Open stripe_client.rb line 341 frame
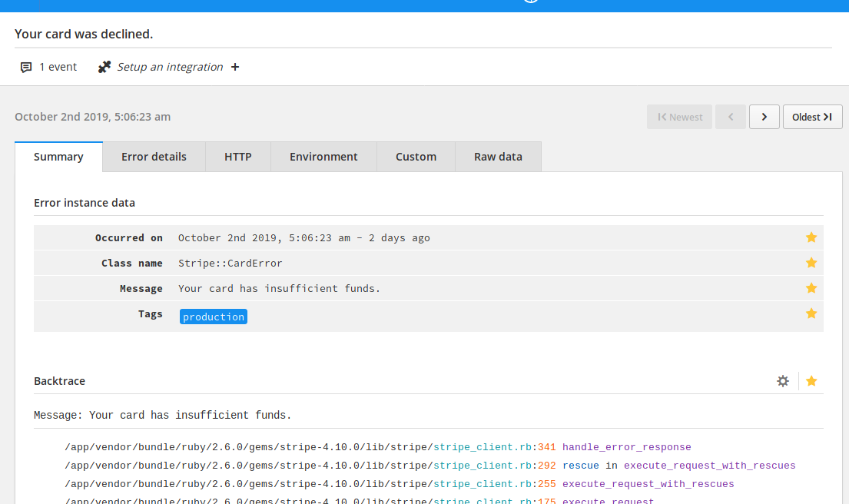Viewport: 849px width, 504px height. click(x=483, y=447)
